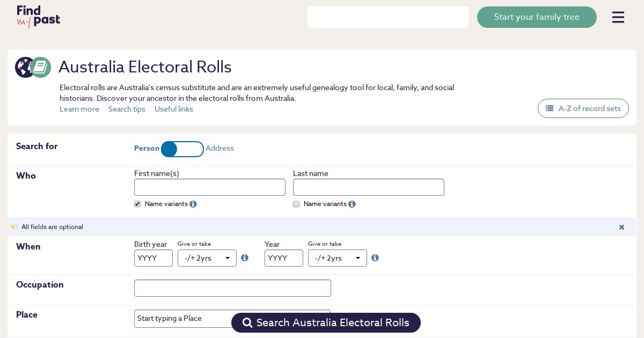
Task: Click the info icon next to birth year range
Action: click(x=245, y=258)
